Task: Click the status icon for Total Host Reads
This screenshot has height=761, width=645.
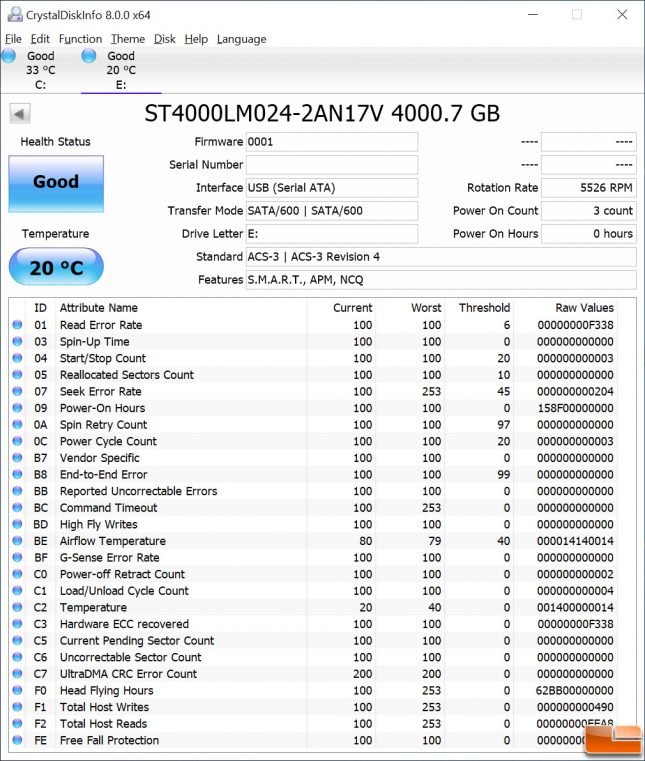Action: [17, 723]
